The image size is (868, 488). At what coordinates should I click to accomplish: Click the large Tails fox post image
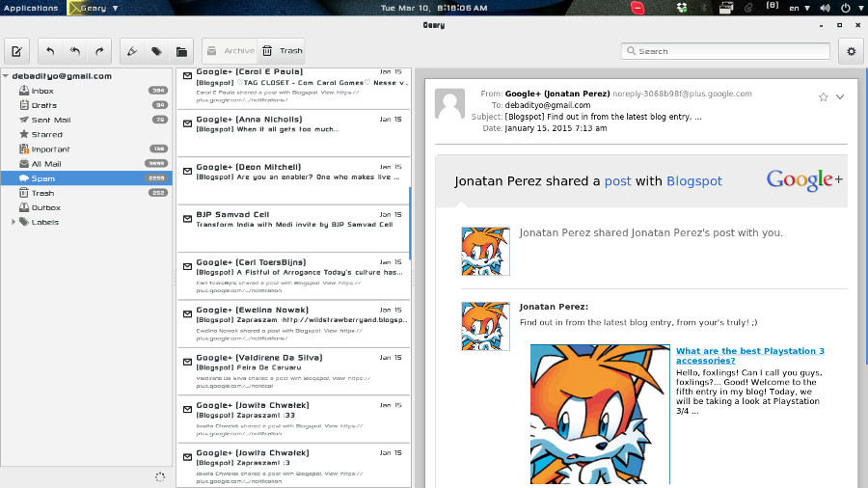pos(600,414)
